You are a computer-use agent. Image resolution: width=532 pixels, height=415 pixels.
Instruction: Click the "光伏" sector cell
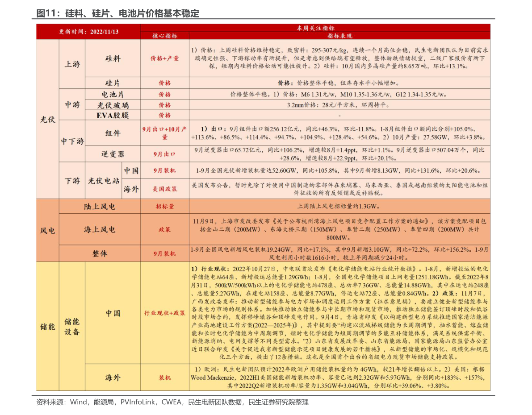(x=47, y=119)
